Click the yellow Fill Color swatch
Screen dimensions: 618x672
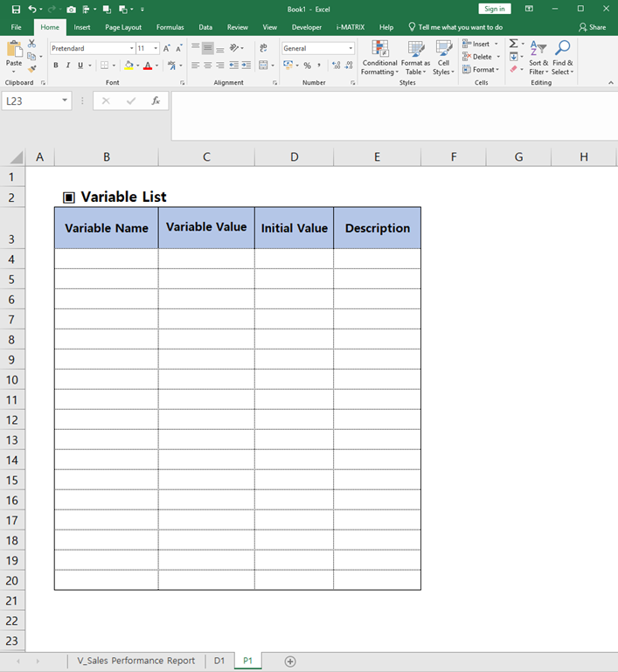pyautogui.click(x=128, y=66)
